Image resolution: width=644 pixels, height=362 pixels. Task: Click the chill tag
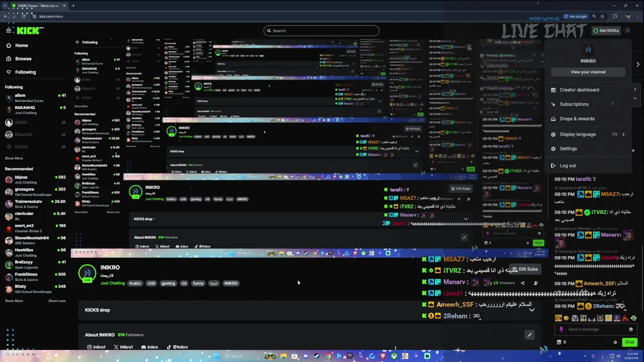coord(151,283)
